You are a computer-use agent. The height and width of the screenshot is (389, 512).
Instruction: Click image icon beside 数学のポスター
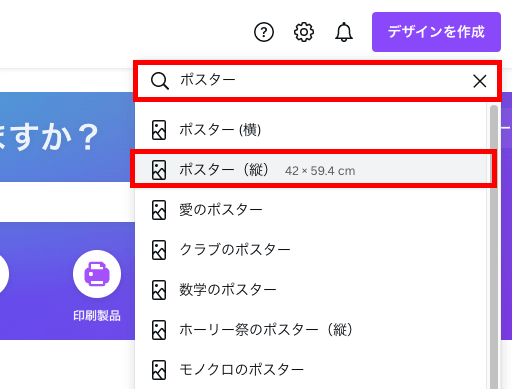(159, 290)
